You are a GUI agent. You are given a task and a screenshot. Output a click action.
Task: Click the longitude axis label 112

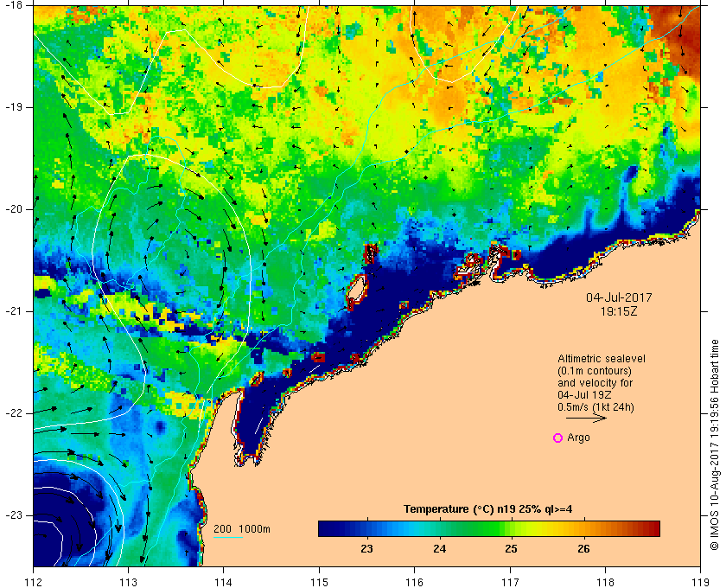34,582
